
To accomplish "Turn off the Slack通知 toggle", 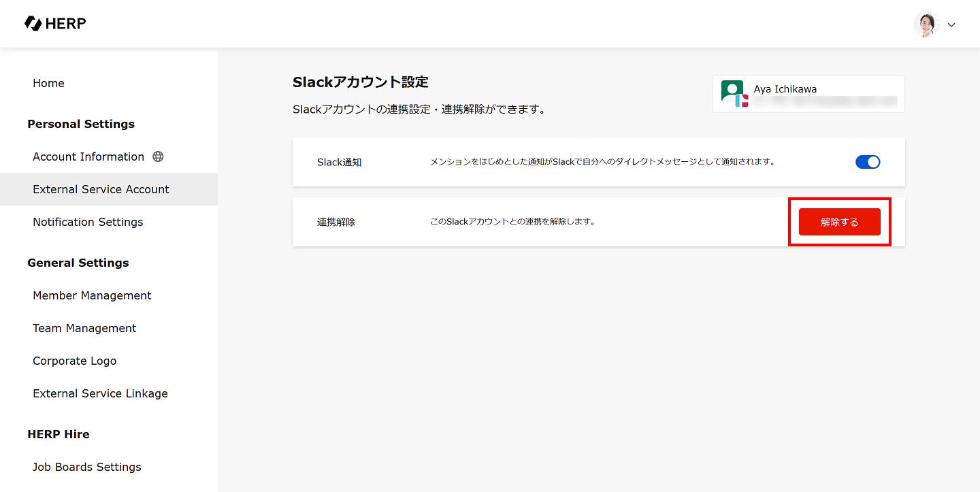I will tap(868, 162).
